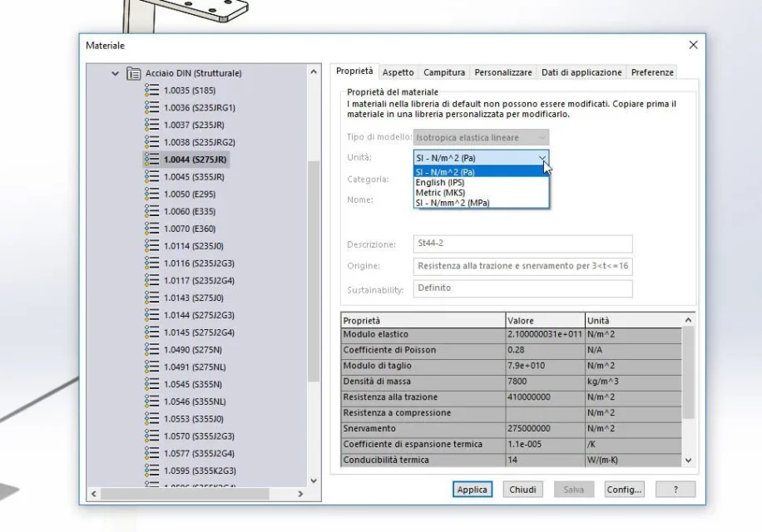Select the Modulo elastico value 2.100000031e+011
This screenshot has height=532, width=762.
click(x=545, y=334)
